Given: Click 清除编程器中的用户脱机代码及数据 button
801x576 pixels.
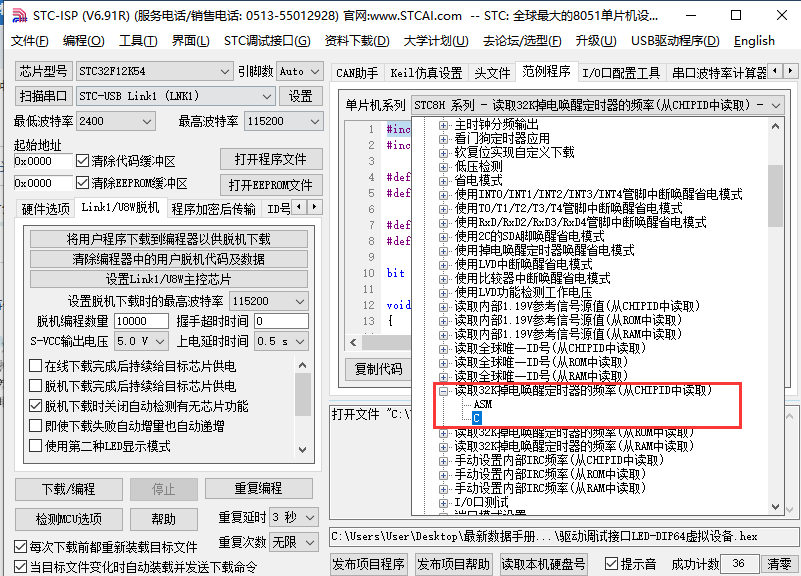Looking at the screenshot, I should point(169,259).
